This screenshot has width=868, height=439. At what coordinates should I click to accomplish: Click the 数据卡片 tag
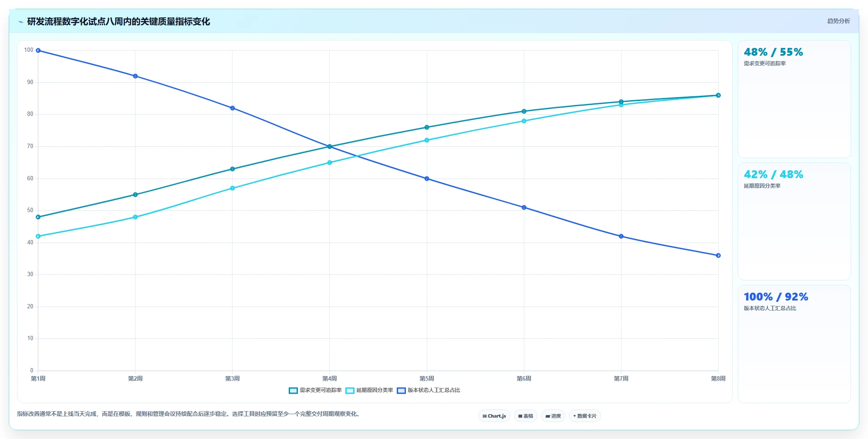tap(585, 416)
